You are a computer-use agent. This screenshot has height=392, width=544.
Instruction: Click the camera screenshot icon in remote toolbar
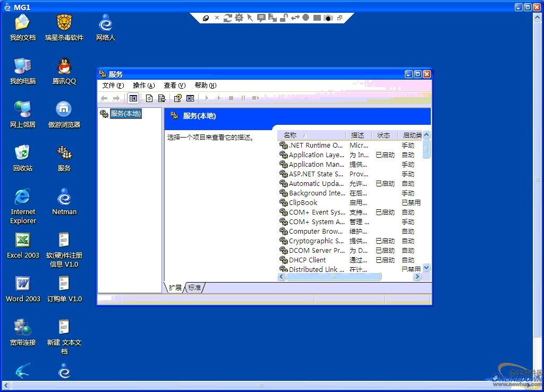[328, 18]
